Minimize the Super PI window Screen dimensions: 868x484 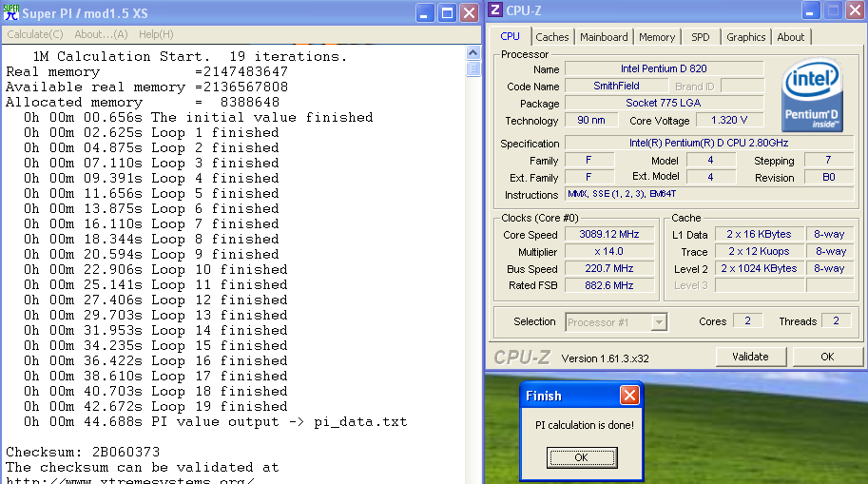[x=425, y=12]
